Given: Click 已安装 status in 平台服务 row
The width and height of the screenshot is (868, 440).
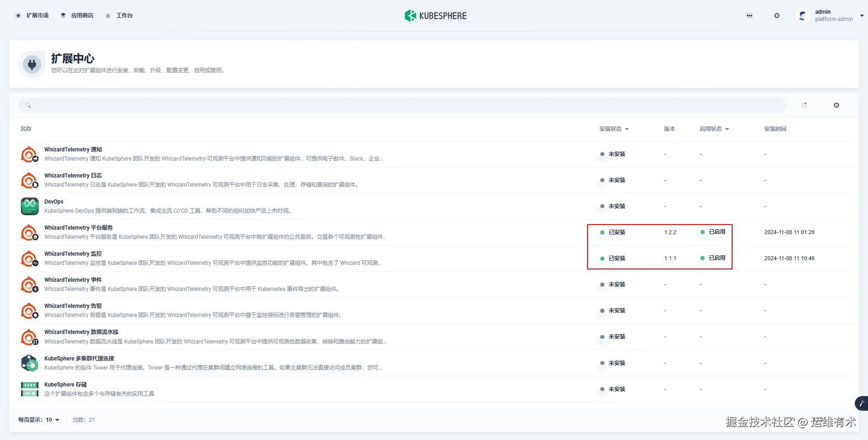Looking at the screenshot, I should pyautogui.click(x=613, y=232).
